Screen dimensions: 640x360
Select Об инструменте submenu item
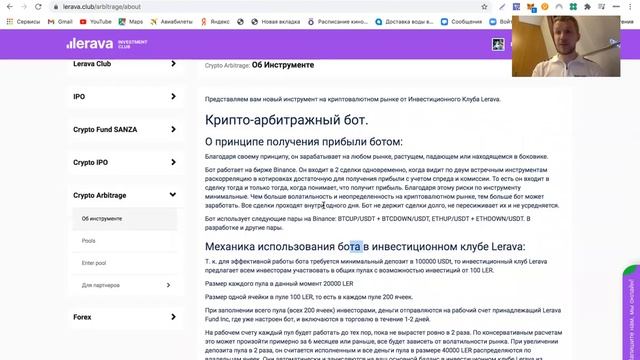tap(125, 219)
